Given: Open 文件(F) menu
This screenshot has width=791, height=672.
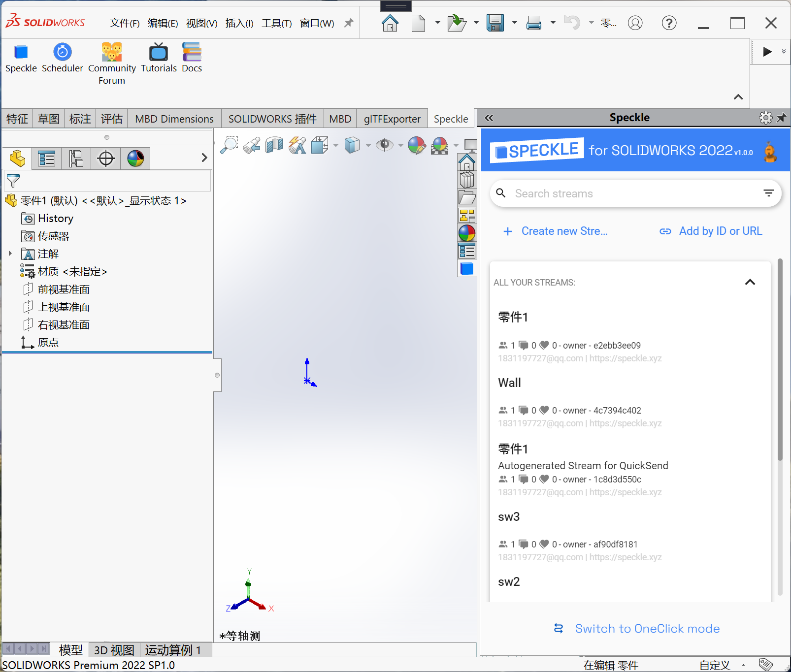Looking at the screenshot, I should (125, 23).
